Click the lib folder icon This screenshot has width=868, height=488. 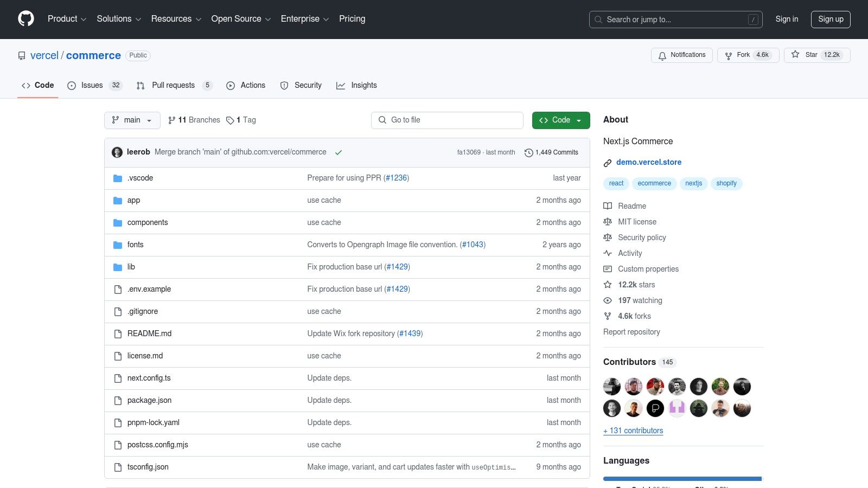[118, 267]
